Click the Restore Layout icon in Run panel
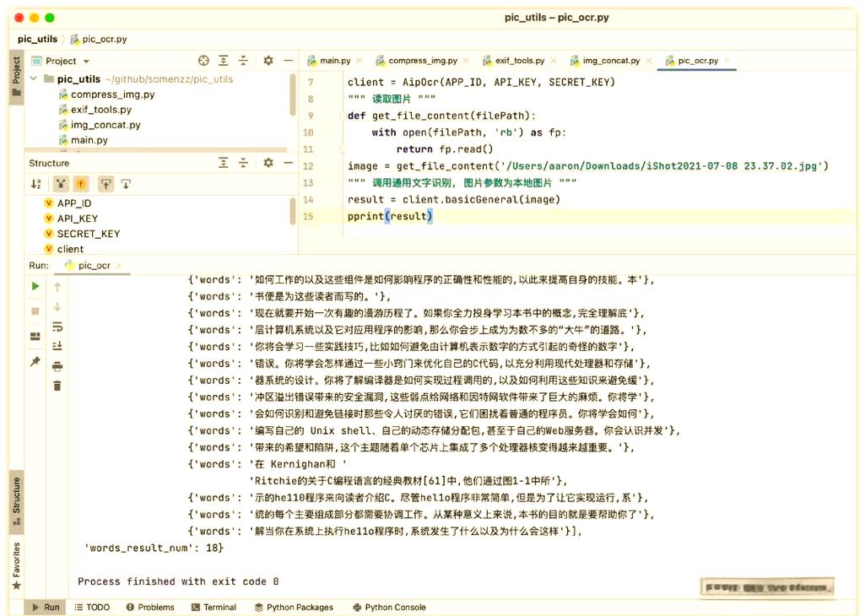The height and width of the screenshot is (616, 865). click(35, 337)
